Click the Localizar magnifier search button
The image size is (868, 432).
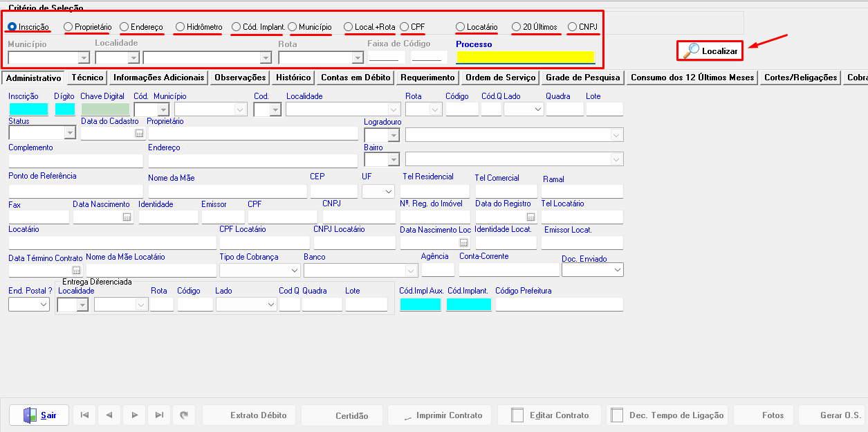click(x=710, y=51)
